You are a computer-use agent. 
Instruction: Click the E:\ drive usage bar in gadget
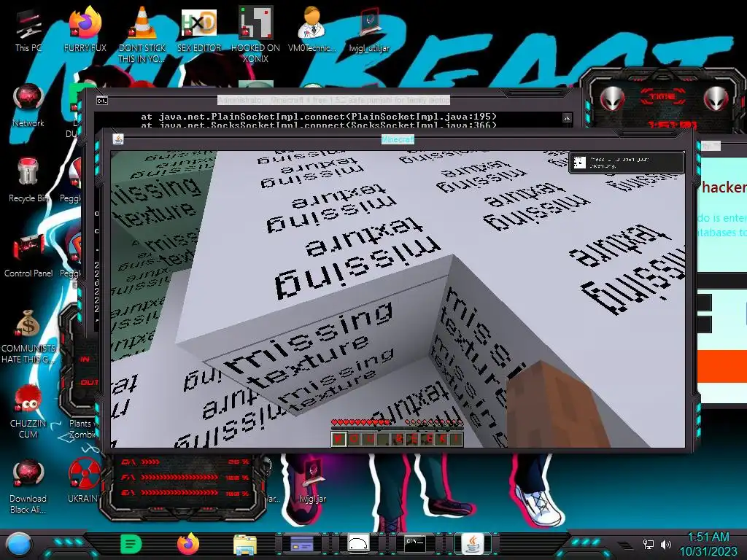[186, 493]
